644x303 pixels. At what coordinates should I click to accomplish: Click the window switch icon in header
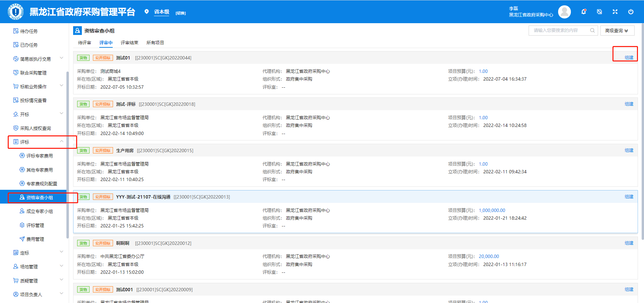(599, 12)
